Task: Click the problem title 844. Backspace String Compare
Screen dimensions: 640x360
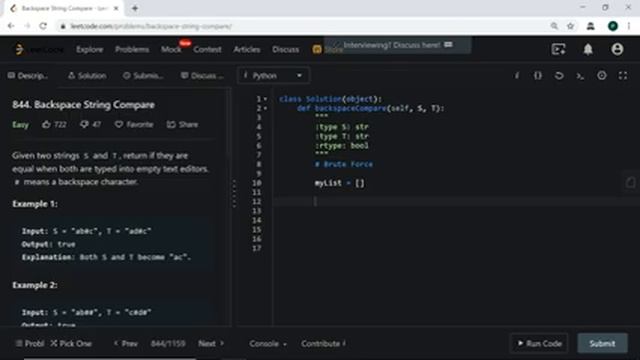Action: coord(83,104)
